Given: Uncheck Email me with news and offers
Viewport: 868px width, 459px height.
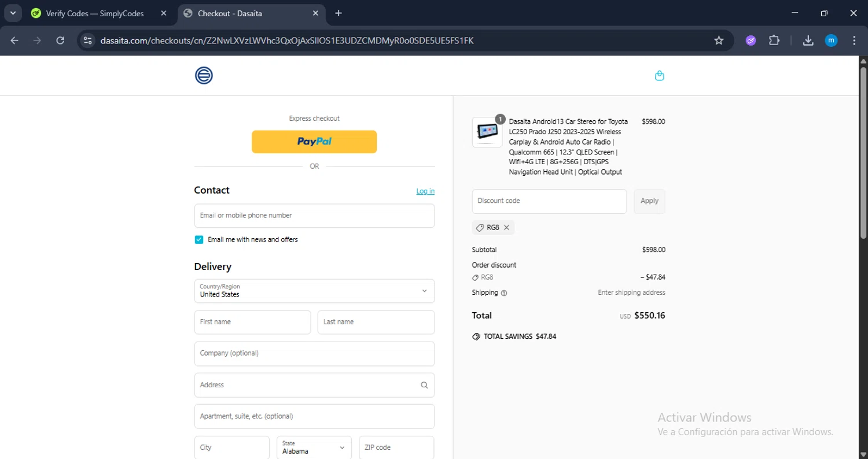Looking at the screenshot, I should [x=199, y=239].
